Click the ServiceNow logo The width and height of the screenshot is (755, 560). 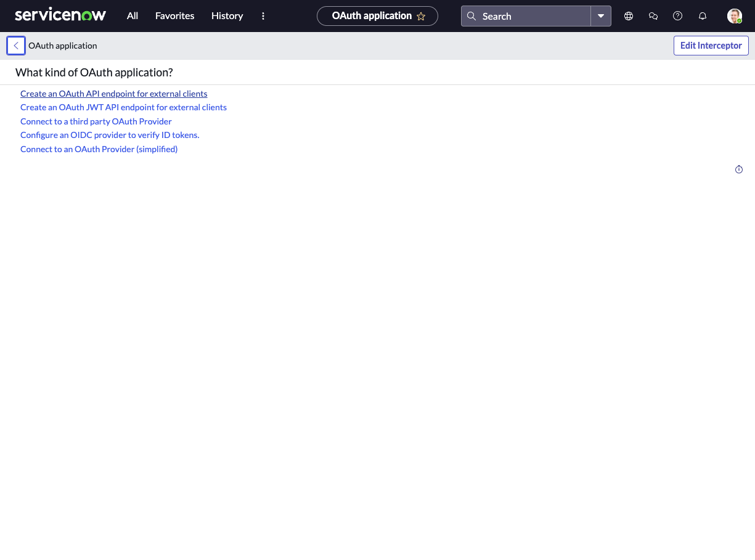point(60,15)
